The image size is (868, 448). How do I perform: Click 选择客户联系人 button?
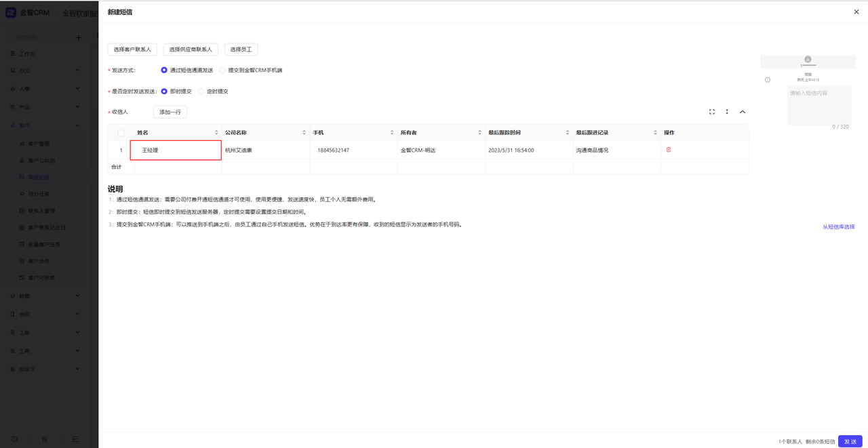(133, 49)
